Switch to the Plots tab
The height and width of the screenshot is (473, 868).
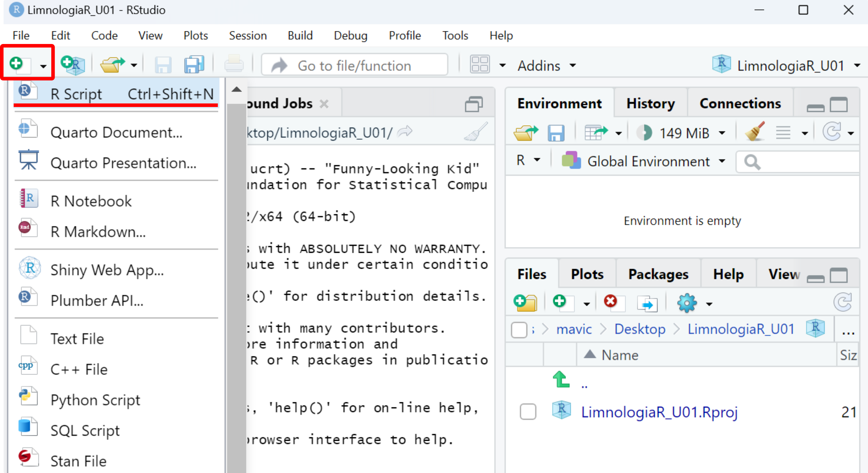click(587, 274)
